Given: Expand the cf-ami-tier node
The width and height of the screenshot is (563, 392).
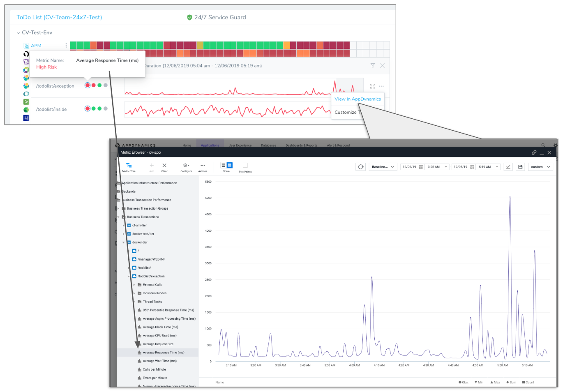Looking at the screenshot, I should coord(124,226).
